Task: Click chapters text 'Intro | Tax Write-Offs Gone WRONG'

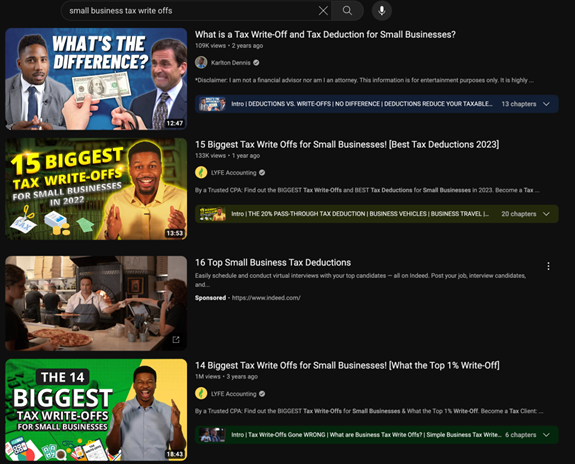Action: click(366, 435)
